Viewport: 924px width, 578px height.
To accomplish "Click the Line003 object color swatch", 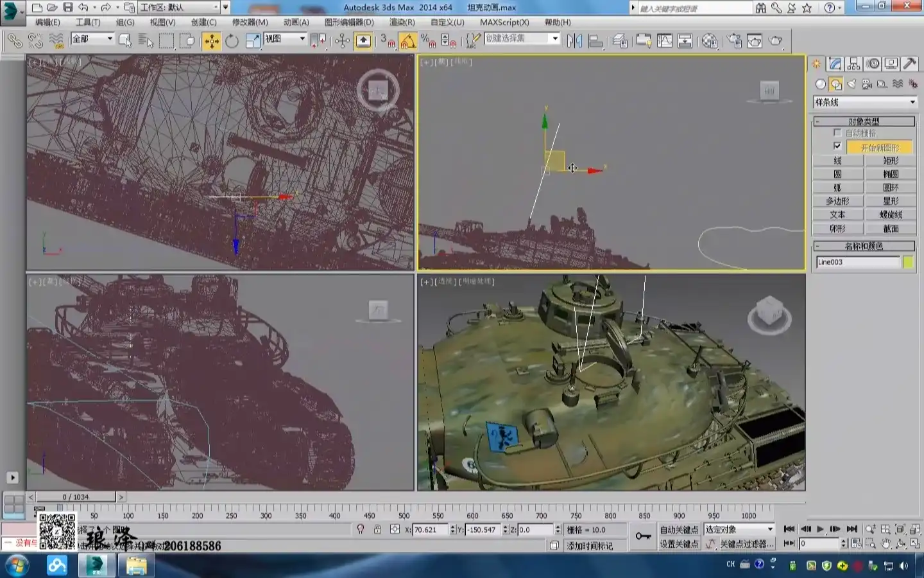I will point(909,261).
